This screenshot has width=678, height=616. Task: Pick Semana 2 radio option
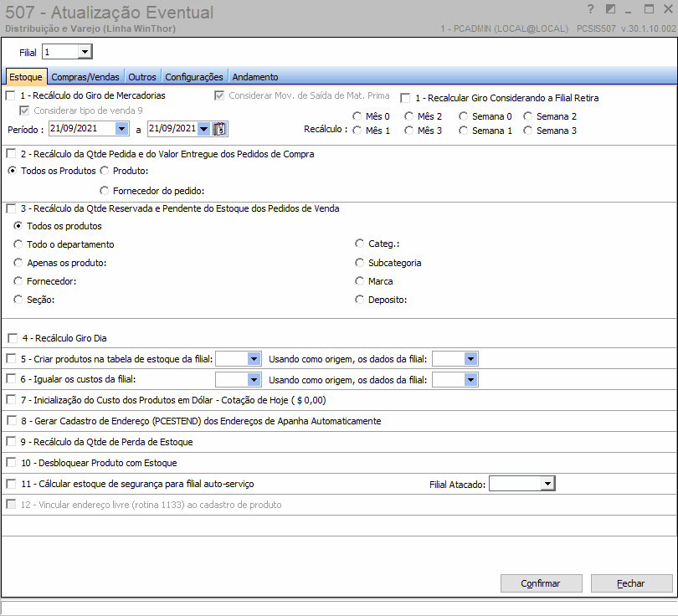528,116
